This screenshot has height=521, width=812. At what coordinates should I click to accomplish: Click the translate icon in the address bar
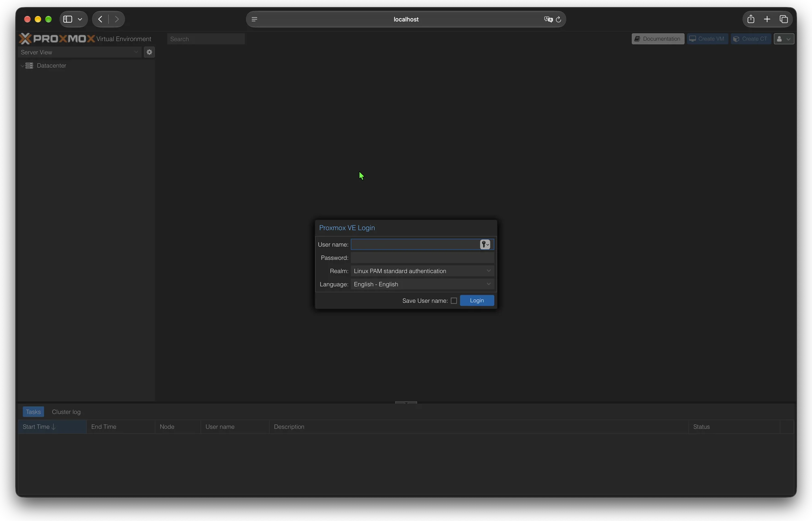coord(548,19)
